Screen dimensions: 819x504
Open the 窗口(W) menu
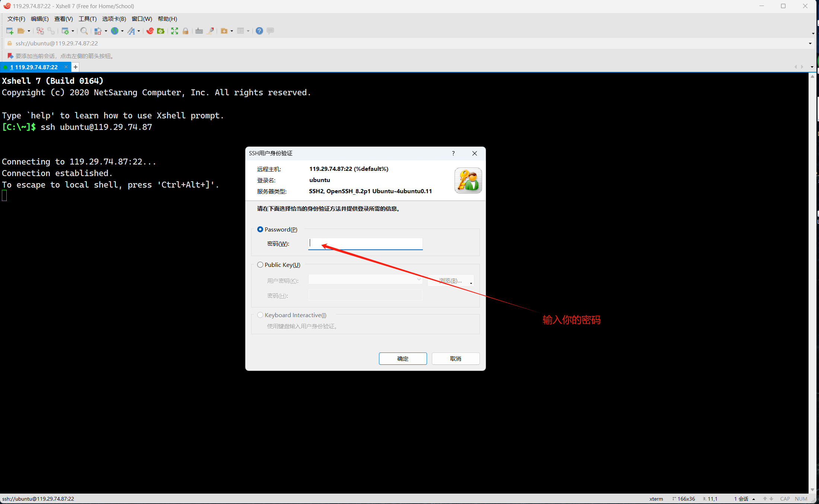click(x=142, y=19)
